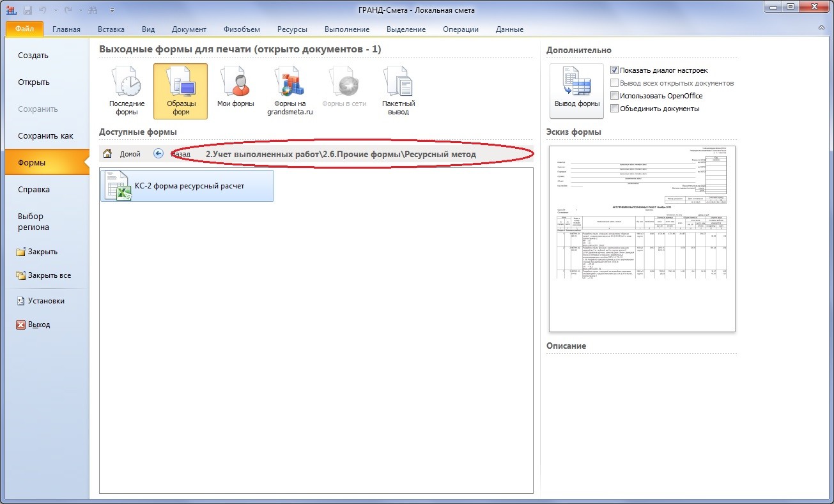Click Закрыть все in the backstage menu

click(45, 276)
